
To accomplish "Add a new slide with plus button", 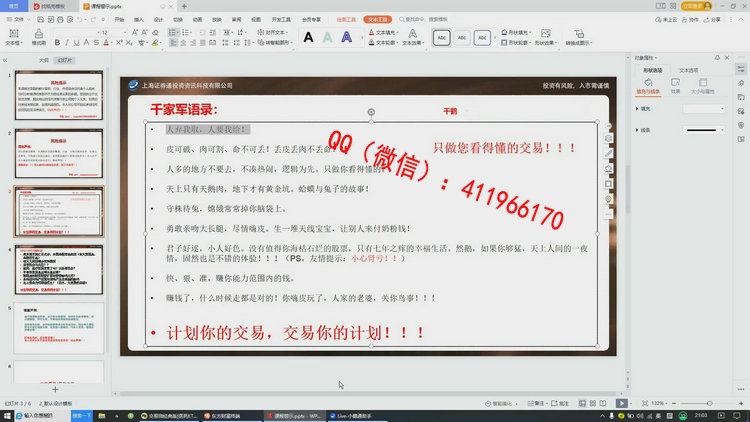I will coord(55,389).
